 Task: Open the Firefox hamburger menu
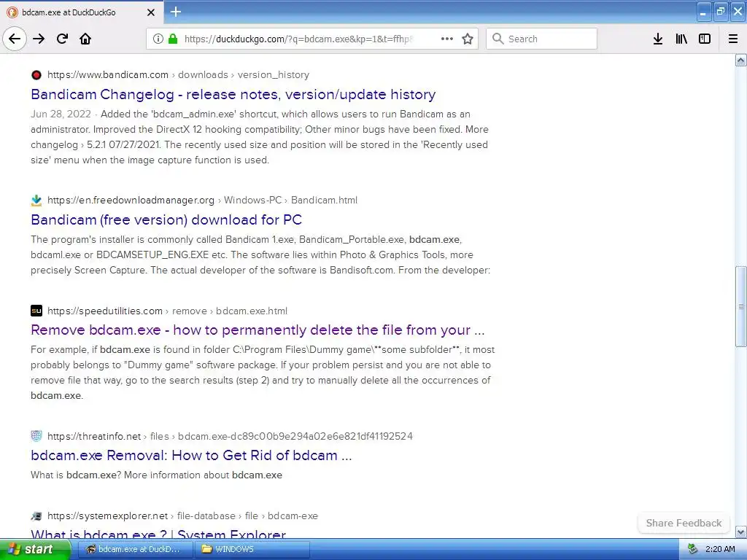point(733,39)
